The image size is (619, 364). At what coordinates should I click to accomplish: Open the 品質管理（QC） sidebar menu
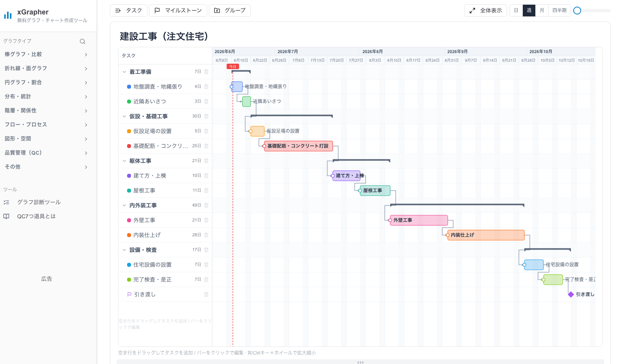point(46,153)
